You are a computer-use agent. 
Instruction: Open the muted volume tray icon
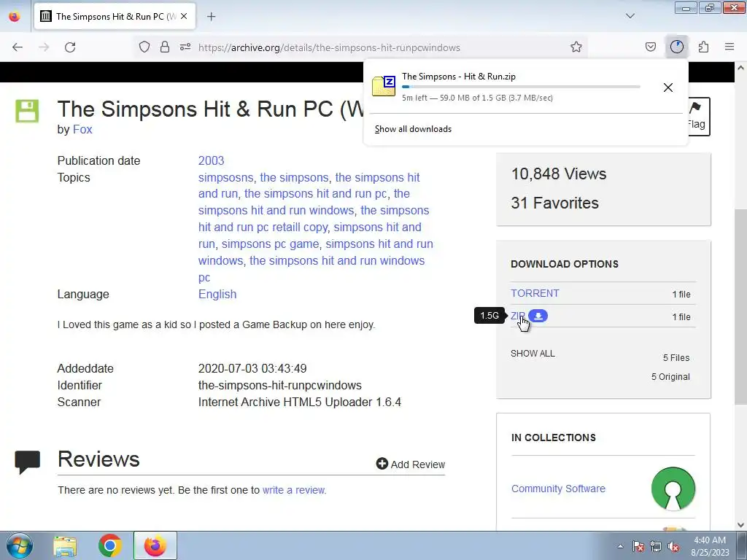[673, 546]
